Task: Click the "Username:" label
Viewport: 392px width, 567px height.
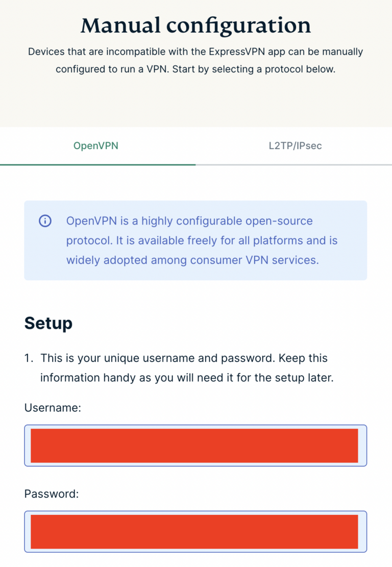Action: pos(48,407)
